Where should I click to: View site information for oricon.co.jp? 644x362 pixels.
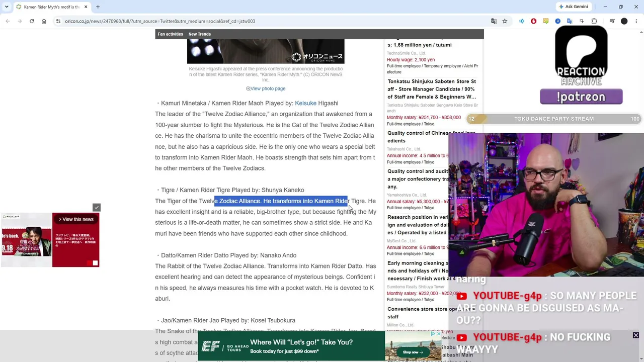coord(58,21)
